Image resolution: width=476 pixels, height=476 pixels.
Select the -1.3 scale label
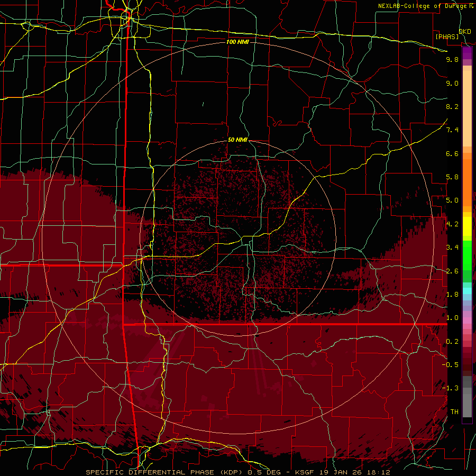(x=450, y=388)
